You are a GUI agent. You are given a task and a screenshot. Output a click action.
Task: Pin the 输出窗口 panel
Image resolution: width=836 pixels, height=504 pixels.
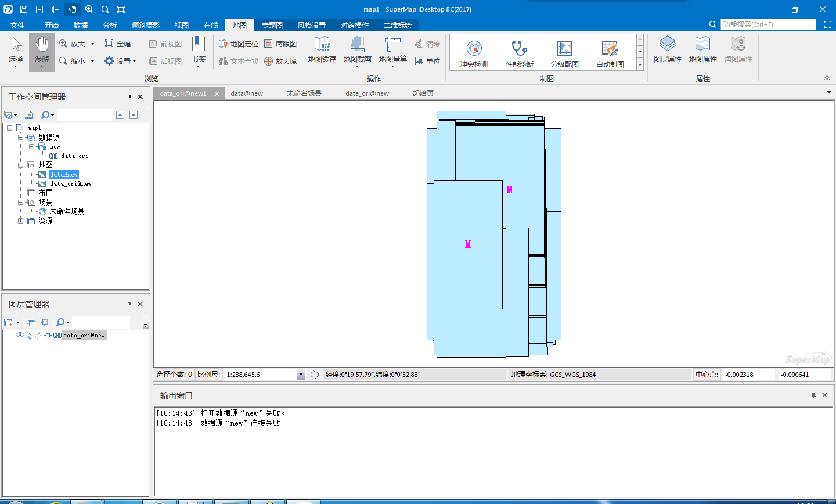(x=813, y=395)
